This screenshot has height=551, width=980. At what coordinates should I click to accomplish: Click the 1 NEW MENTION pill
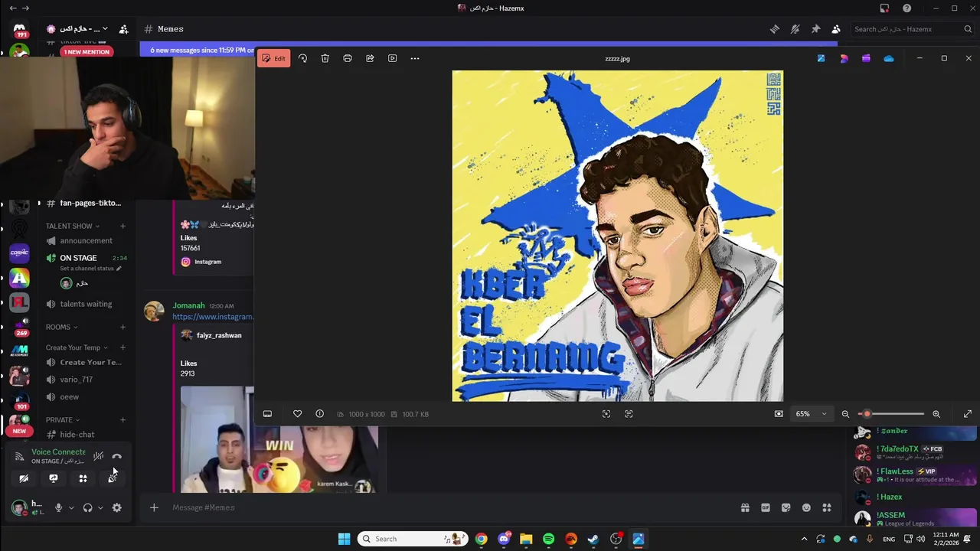coord(87,52)
